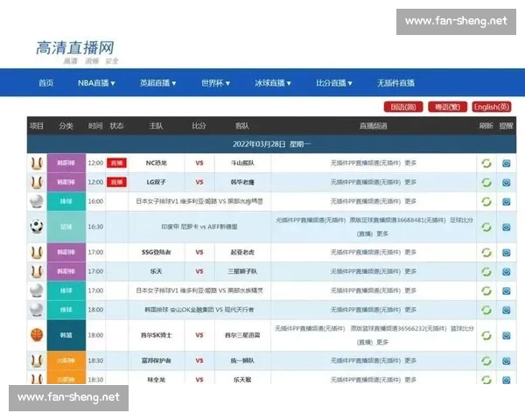Viewport: 525px width, 420px height.
Task: Click the volleyball icon in the 16:00 row
Action: click(x=37, y=201)
